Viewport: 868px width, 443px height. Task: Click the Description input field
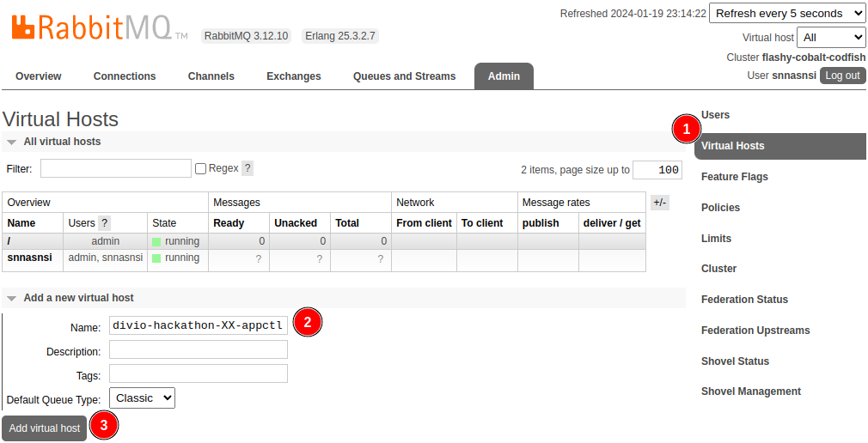[x=199, y=349]
